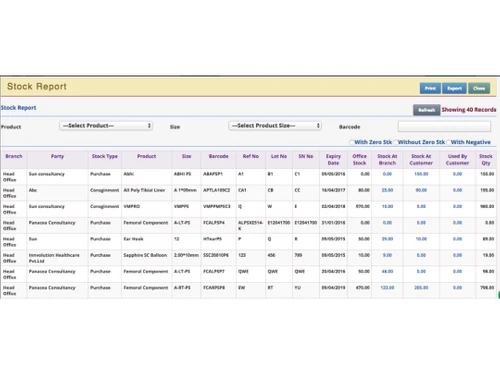
Task: Click the Stock At Branch column header
Action: (x=387, y=160)
